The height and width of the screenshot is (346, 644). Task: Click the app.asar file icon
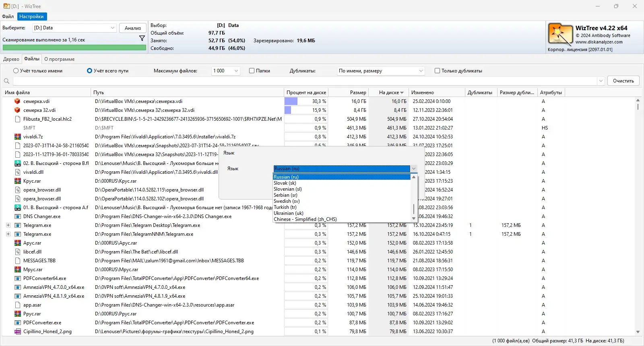pyautogui.click(x=17, y=305)
